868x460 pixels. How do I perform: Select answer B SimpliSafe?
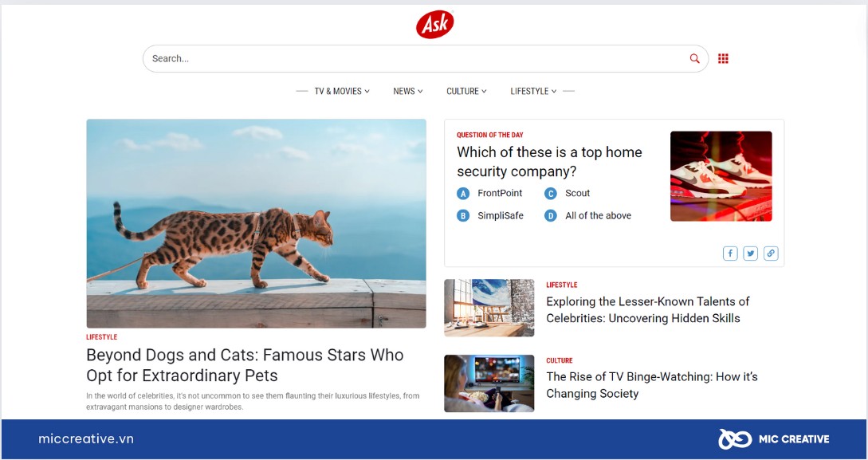tap(490, 216)
